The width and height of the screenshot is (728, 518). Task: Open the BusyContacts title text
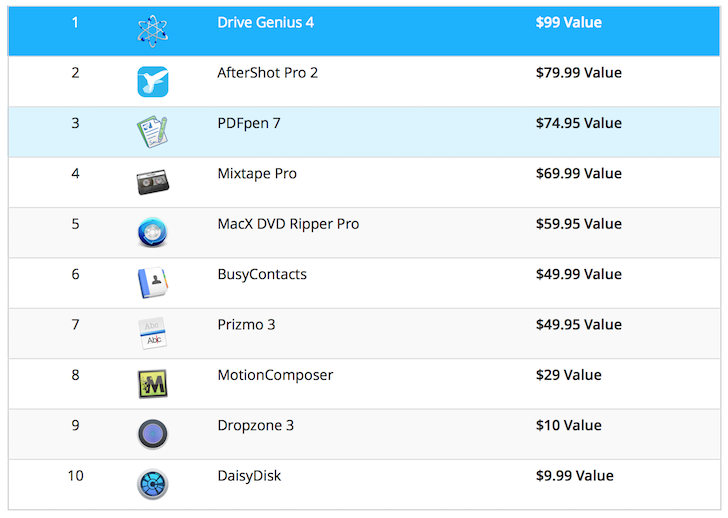coord(262,274)
